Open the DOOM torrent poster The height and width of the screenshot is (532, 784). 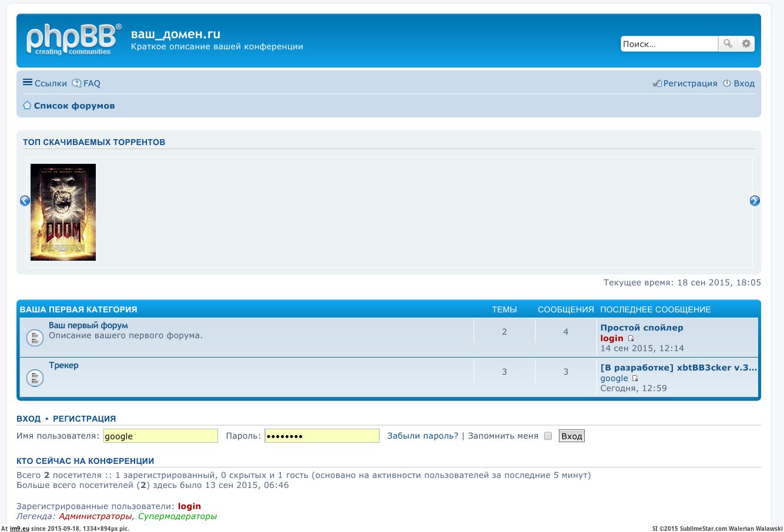click(63, 212)
